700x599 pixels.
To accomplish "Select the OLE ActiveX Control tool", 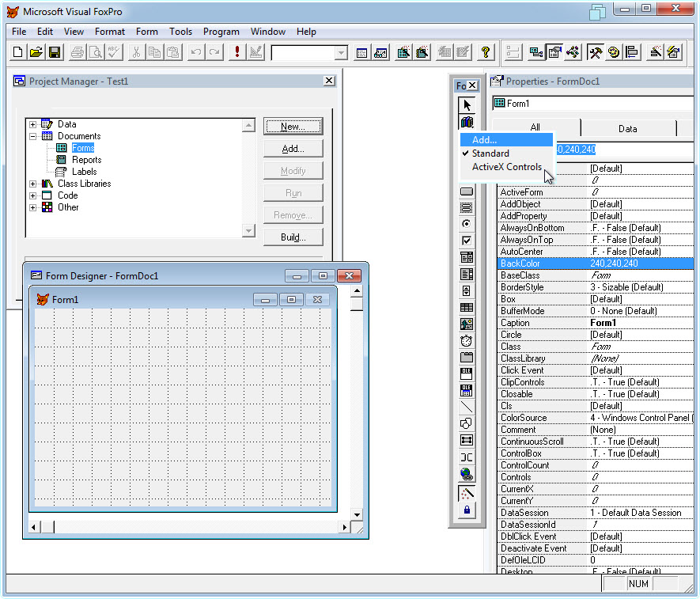I will click(x=467, y=373).
